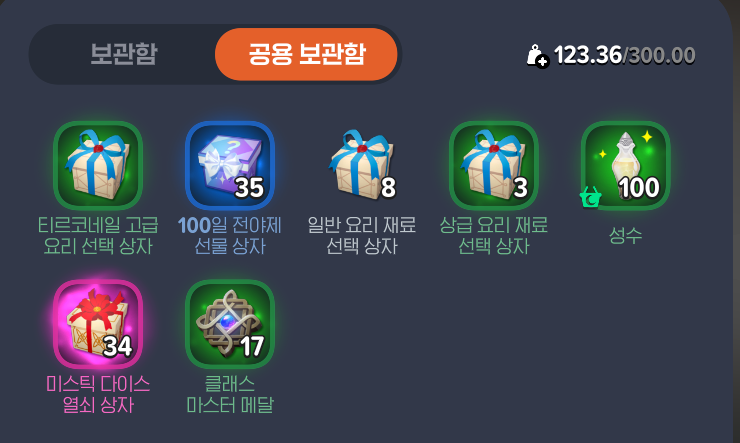Click the 상급 요리 재료 선택 상자 label
Image resolution: width=740 pixels, height=443 pixels.
click(494, 235)
